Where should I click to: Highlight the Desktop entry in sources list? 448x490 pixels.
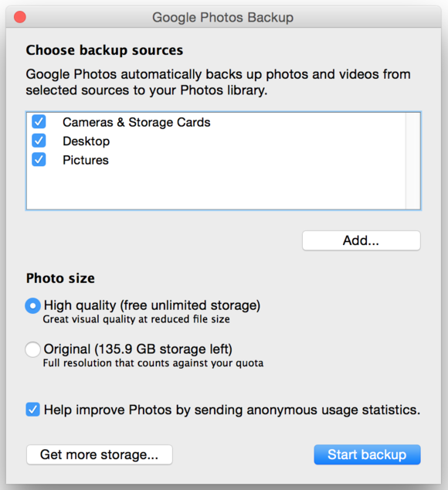[x=87, y=141]
